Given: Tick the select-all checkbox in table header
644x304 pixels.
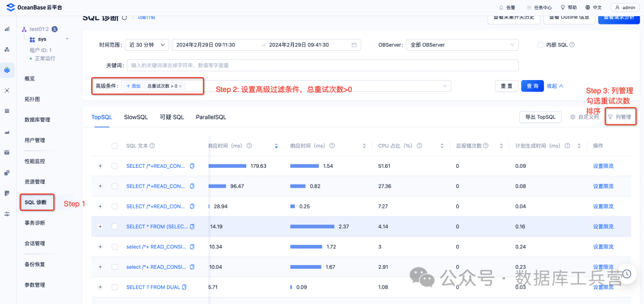Looking at the screenshot, I should point(114,146).
